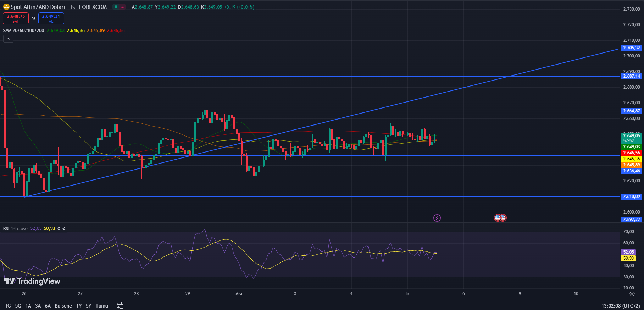Click the yellow RSI average label 50,93

tap(628, 258)
